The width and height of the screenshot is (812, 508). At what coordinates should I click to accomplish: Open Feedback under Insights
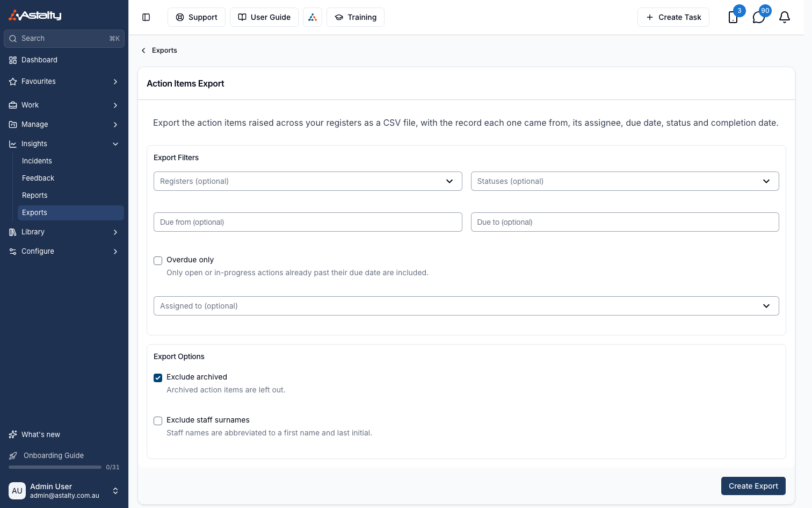[70, 178]
